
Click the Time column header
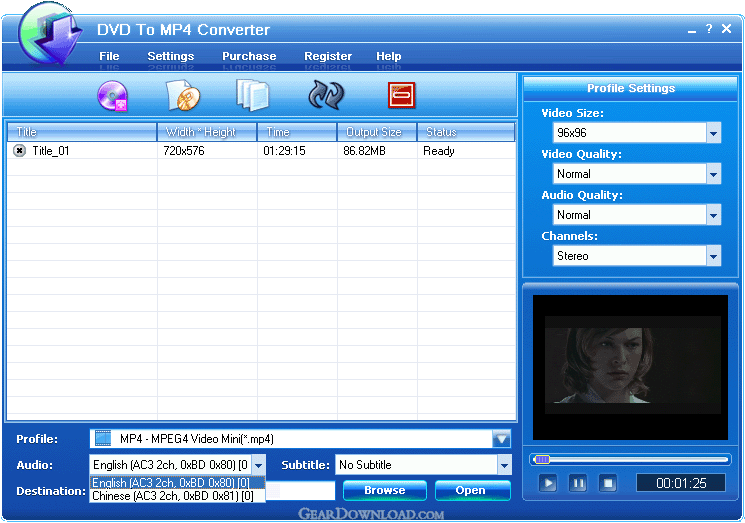click(297, 132)
